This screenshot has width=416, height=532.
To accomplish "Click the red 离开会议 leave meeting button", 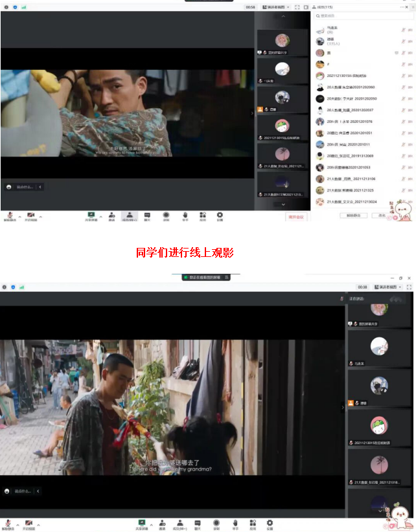I will click(x=296, y=217).
